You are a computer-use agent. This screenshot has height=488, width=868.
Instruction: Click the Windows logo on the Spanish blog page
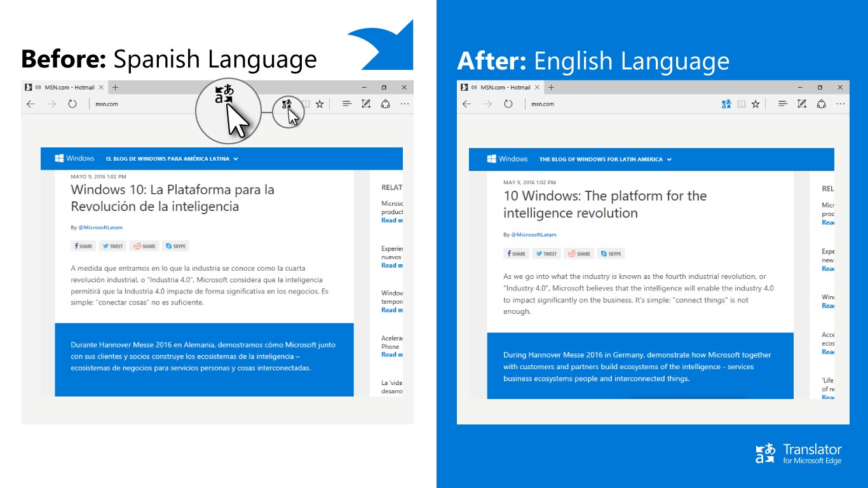pyautogui.click(x=74, y=158)
